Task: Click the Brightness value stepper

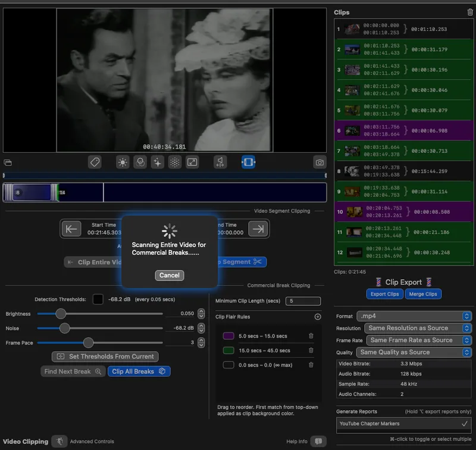Action: pos(201,314)
